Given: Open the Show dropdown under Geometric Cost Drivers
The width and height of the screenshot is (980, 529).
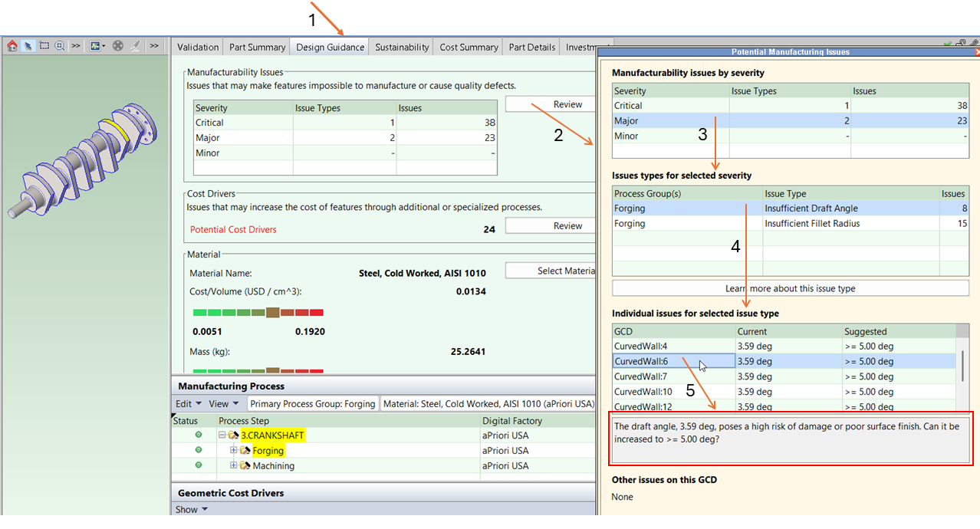Looking at the screenshot, I should pyautogui.click(x=192, y=510).
